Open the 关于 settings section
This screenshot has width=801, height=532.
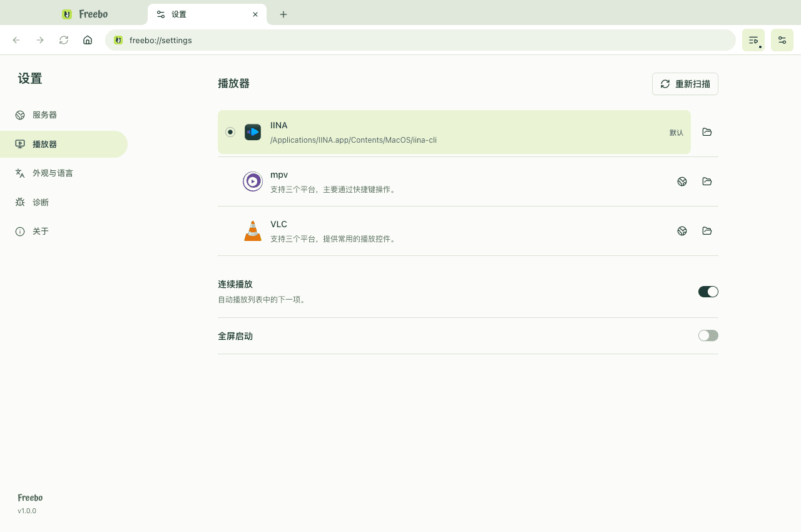pyautogui.click(x=64, y=232)
